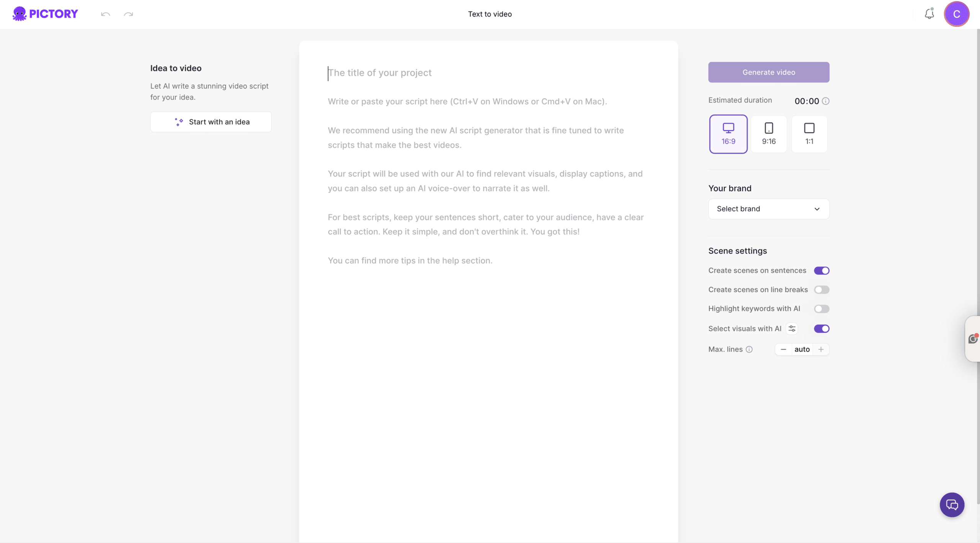Select the 9:16 portrait aspect ratio
The width and height of the screenshot is (980, 543).
pos(769,134)
